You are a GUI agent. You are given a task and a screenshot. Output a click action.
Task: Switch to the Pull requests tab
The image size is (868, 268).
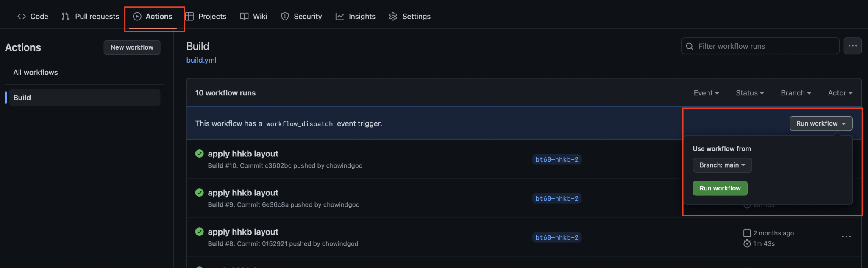pyautogui.click(x=90, y=17)
